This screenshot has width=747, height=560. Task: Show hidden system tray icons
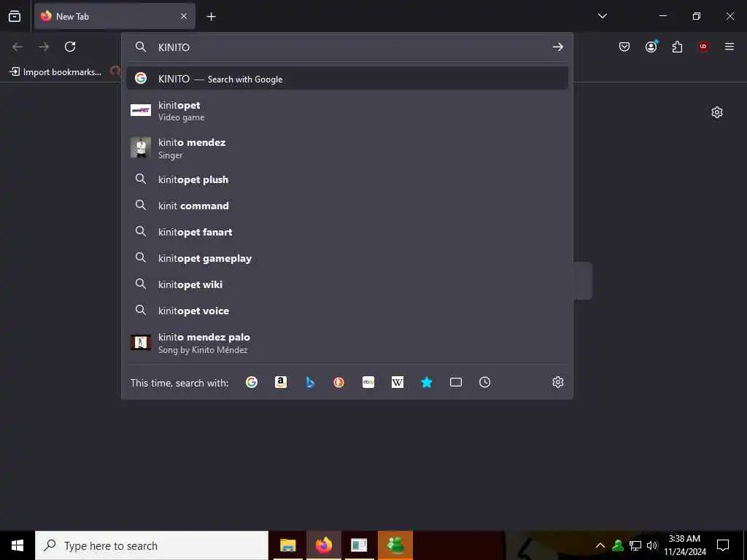(x=600, y=545)
